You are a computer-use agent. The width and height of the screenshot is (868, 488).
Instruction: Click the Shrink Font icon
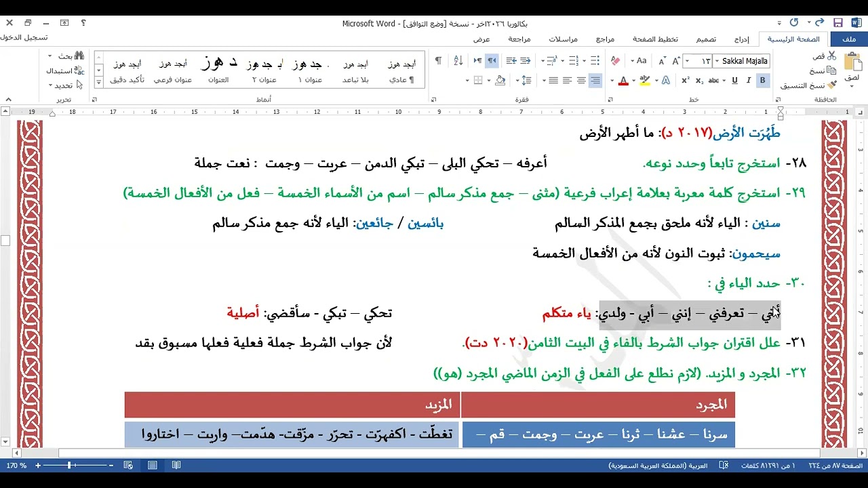[661, 61]
